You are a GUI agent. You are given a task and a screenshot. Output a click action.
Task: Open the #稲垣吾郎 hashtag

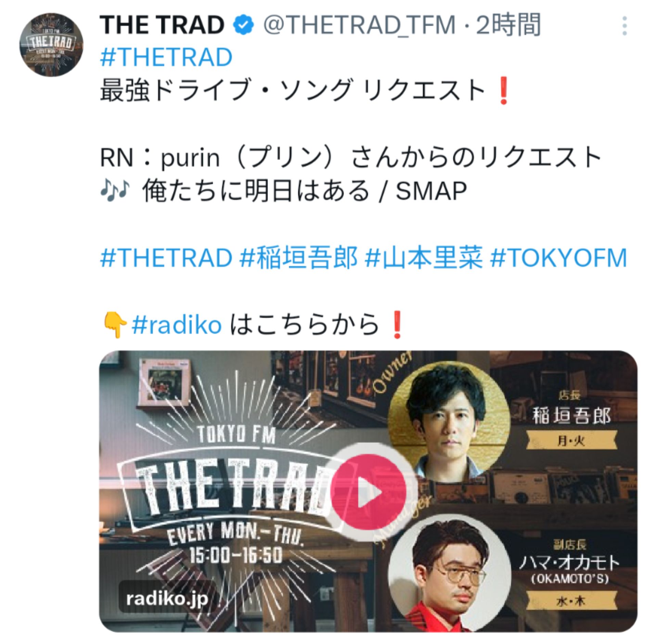click(x=299, y=258)
